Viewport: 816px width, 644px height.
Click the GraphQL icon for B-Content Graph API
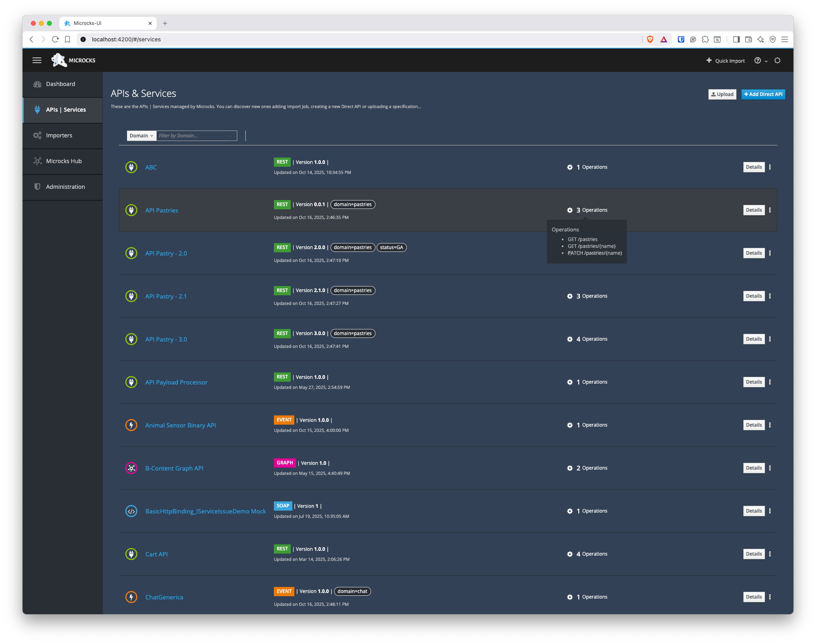click(131, 468)
